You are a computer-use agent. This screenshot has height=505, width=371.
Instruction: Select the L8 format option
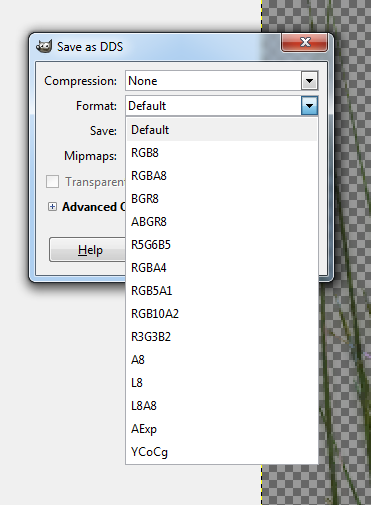click(x=222, y=383)
